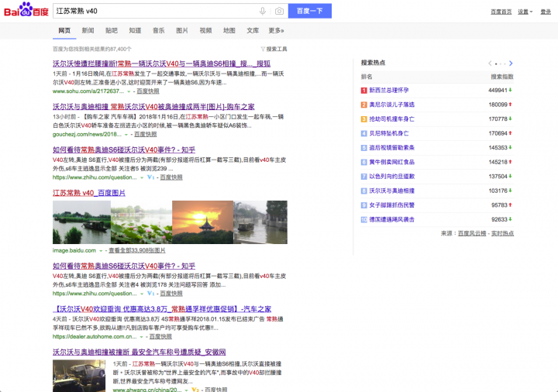Open hot topic 奥尼尔谈儿子落选
Image resolution: width=558 pixels, height=392 pixels.
pyautogui.click(x=392, y=105)
